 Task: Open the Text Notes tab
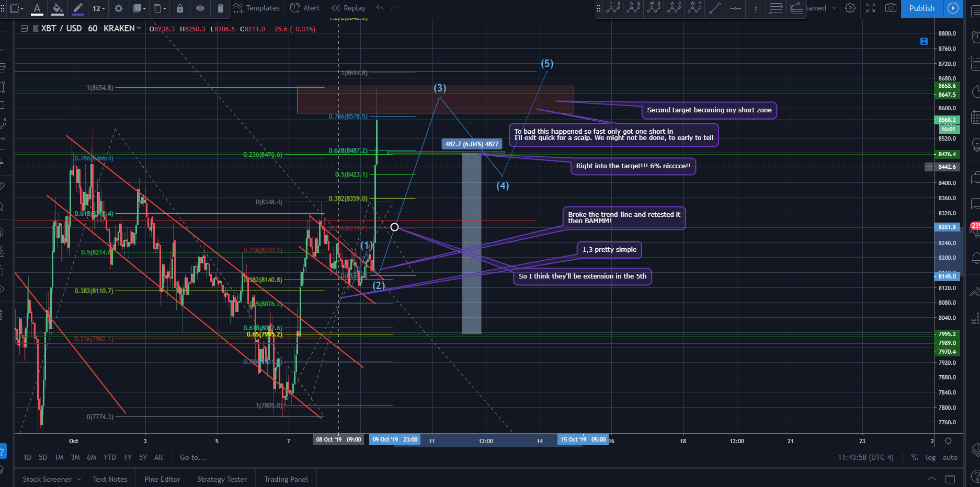click(x=110, y=479)
